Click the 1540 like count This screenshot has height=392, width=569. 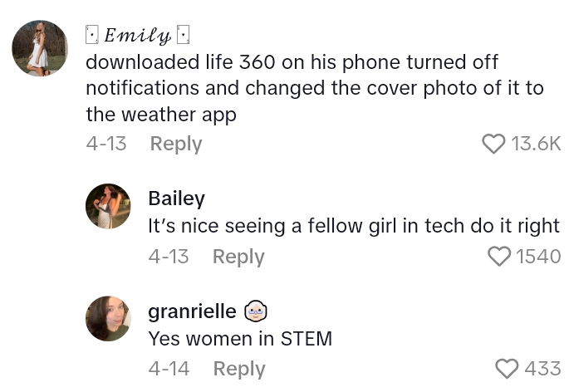(538, 257)
